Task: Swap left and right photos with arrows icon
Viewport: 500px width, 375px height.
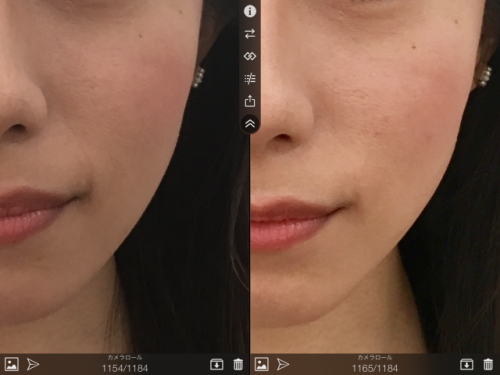Action: pyautogui.click(x=250, y=34)
